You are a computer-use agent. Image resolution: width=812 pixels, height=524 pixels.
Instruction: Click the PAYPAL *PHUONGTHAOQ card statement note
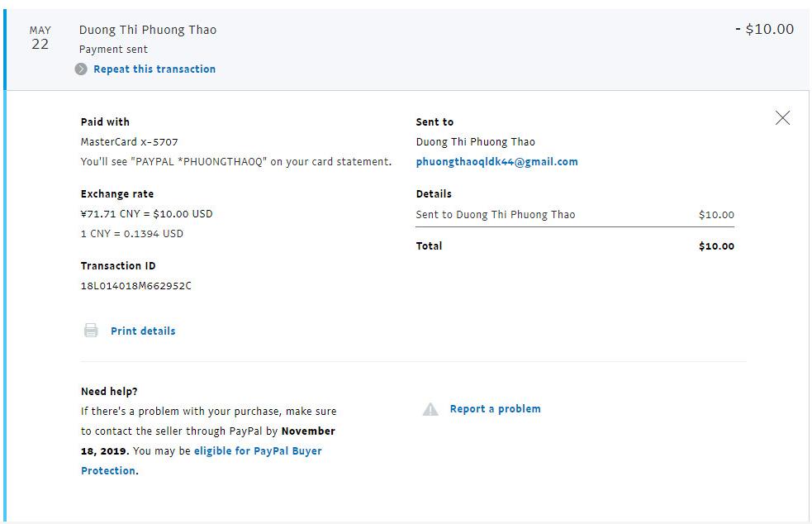click(x=236, y=162)
